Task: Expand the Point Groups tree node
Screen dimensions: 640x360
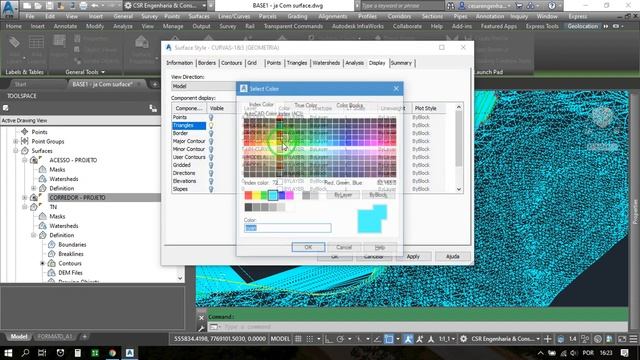Action: pos(16,141)
